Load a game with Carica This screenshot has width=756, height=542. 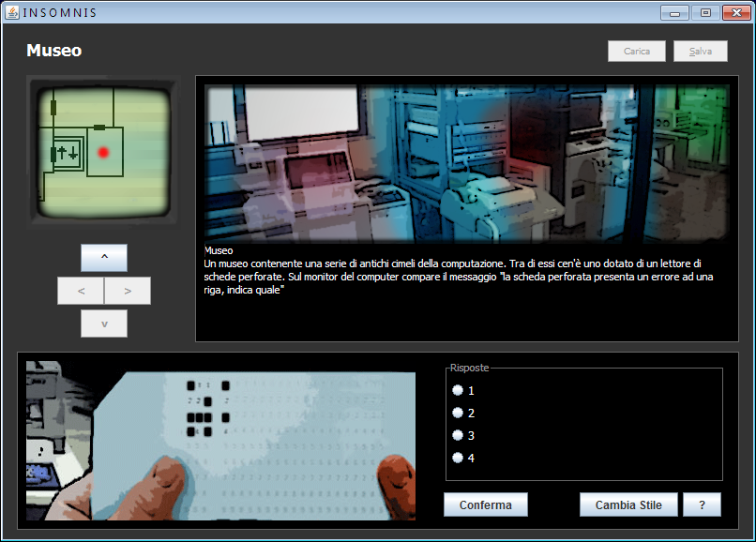(x=636, y=52)
